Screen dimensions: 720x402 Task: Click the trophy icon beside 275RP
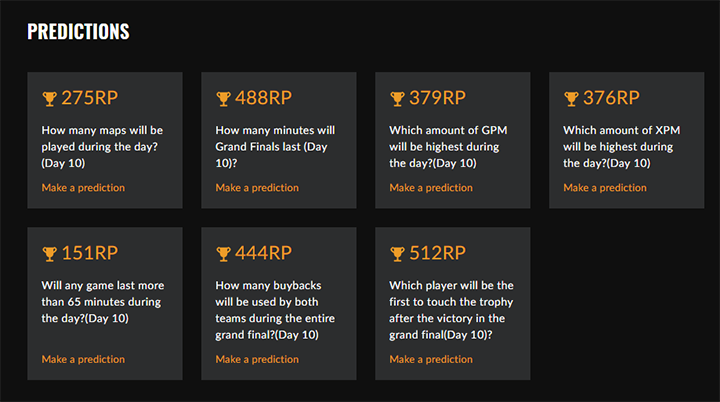49,98
